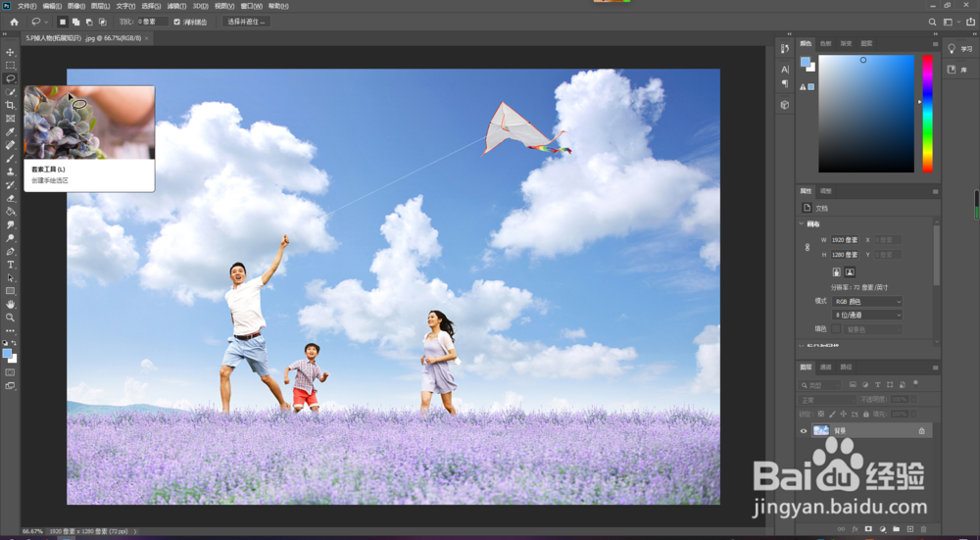
Task: Open the 3D panel cube icon
Action: click(x=785, y=105)
